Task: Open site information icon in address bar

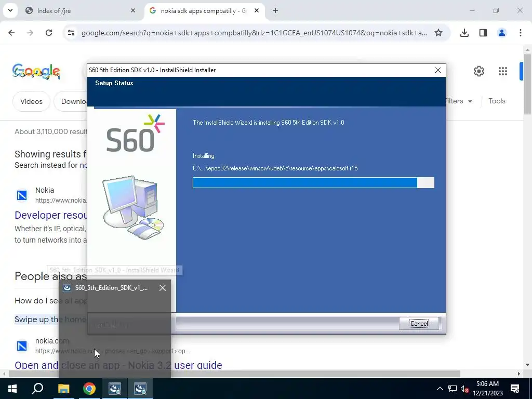Action: [71, 33]
